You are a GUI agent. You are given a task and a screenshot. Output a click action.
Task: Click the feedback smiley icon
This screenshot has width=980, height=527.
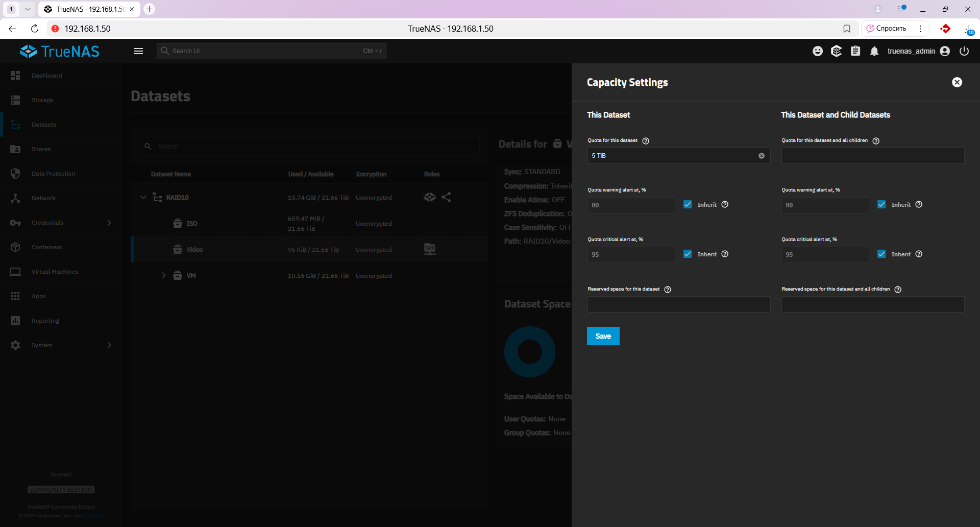pyautogui.click(x=818, y=51)
